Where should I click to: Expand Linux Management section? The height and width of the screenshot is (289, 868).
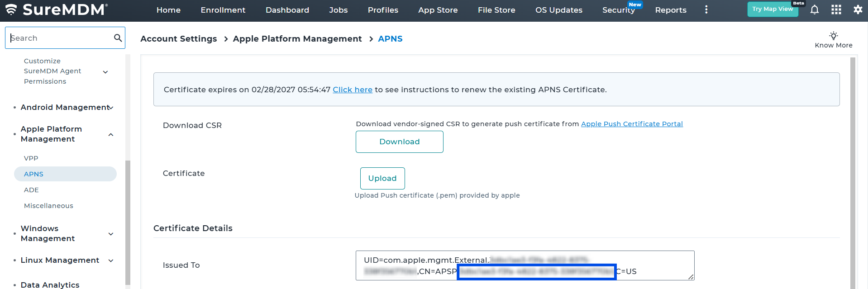coord(111,261)
